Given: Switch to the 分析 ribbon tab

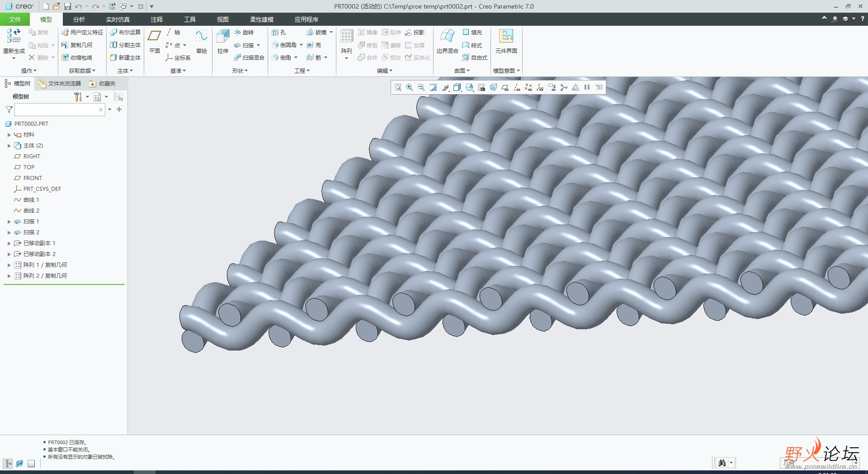Looking at the screenshot, I should [x=79, y=19].
